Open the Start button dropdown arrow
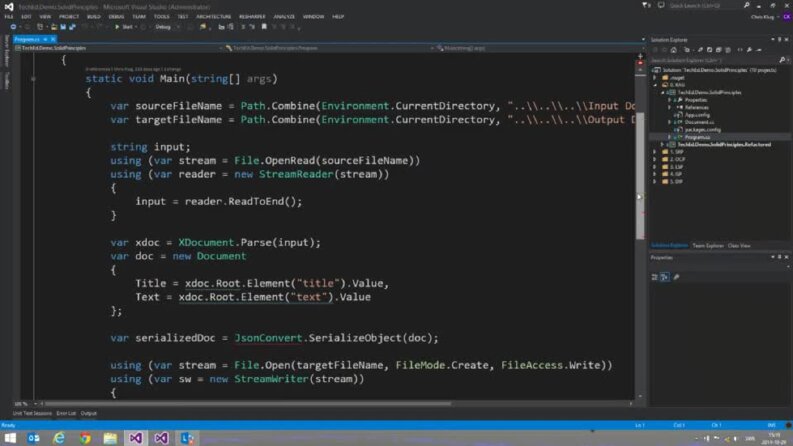793x446 pixels. pyautogui.click(x=137, y=27)
